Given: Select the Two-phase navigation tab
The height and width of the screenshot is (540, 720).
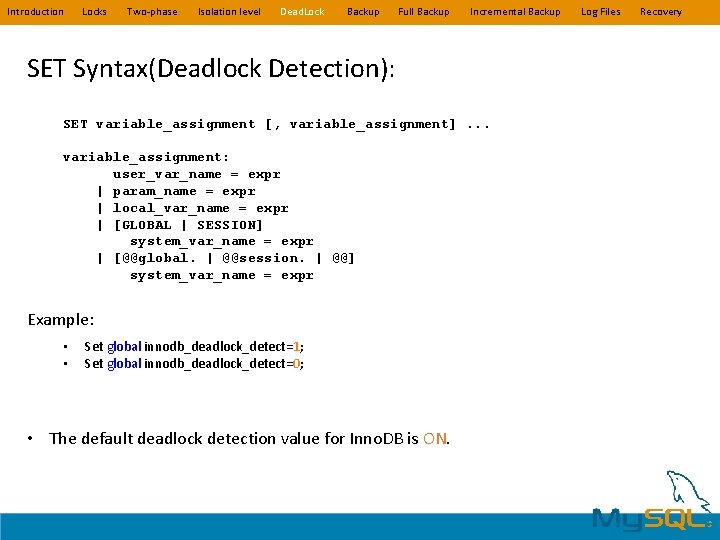Looking at the screenshot, I should tap(152, 12).
